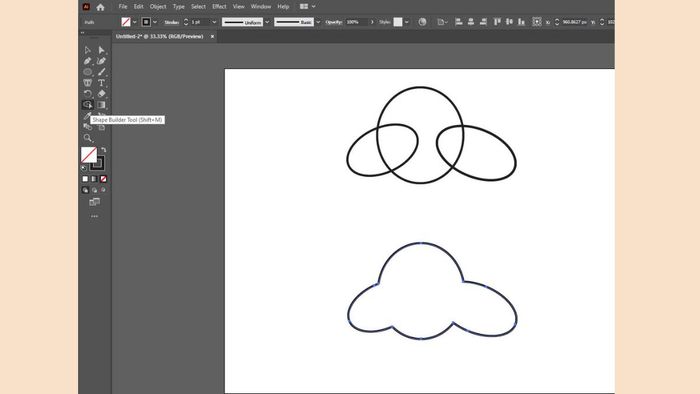This screenshot has width=700, height=394.
Task: Click fill swatch in control bar
Action: (126, 22)
